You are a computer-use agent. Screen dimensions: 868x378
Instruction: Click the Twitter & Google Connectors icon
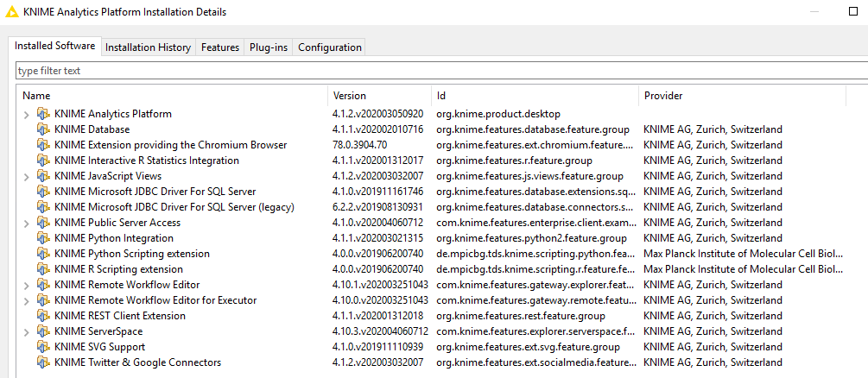click(x=43, y=362)
